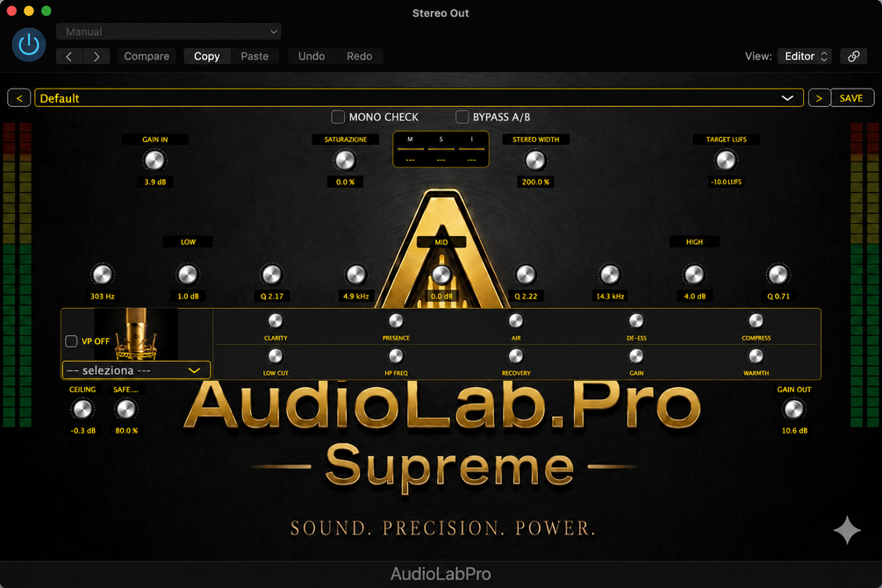This screenshot has height=588, width=882.
Task: Click the GAIN IN knob
Action: tap(154, 161)
